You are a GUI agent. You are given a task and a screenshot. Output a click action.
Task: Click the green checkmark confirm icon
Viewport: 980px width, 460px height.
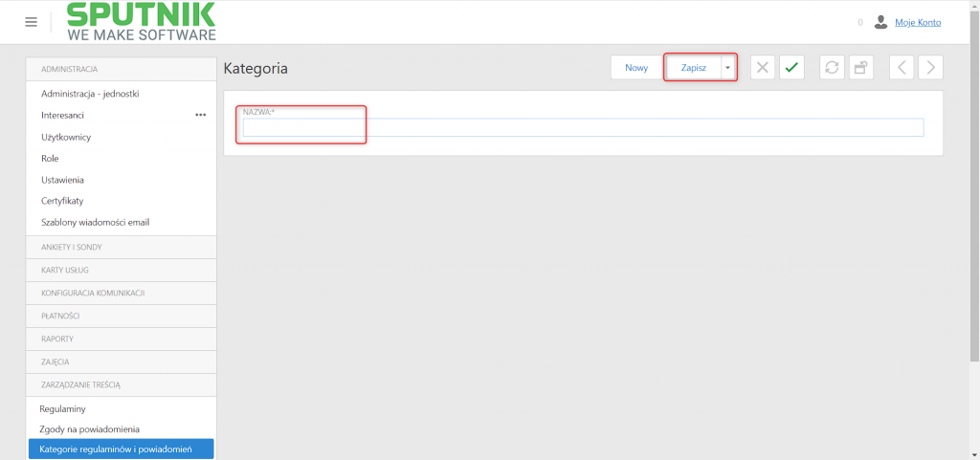click(791, 67)
